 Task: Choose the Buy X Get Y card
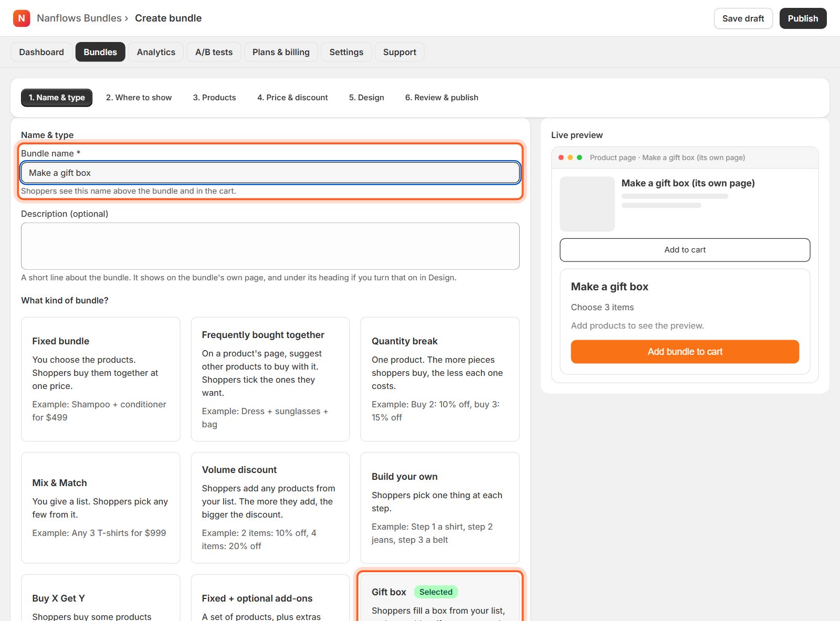(x=101, y=598)
